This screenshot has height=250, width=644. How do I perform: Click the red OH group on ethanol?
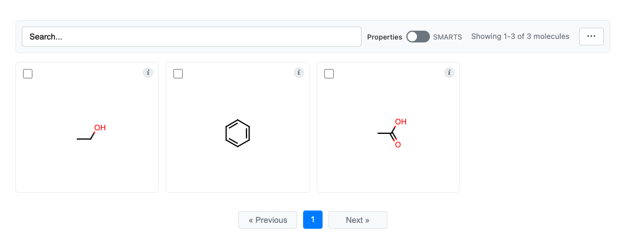click(x=100, y=128)
